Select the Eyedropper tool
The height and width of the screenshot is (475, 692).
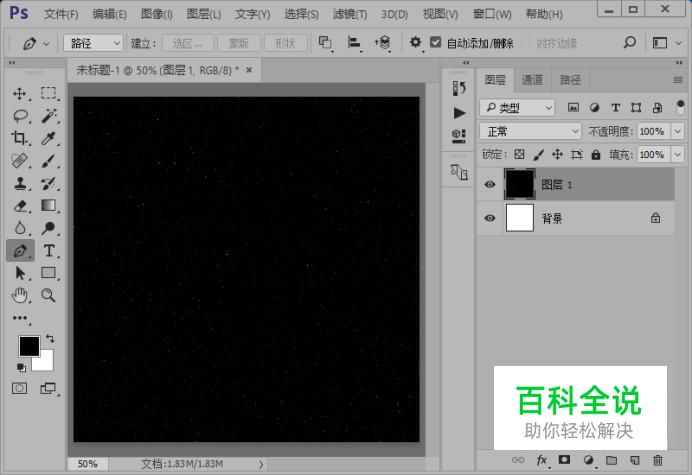click(x=49, y=138)
